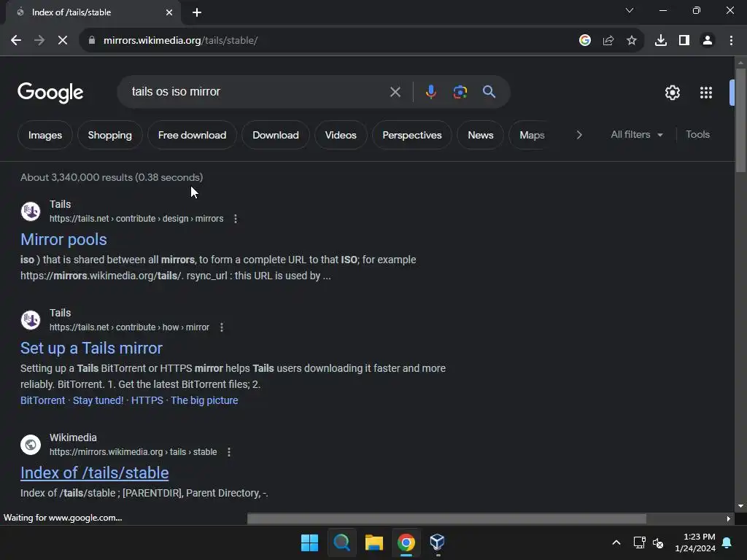Open the taskbar Search icon
The image size is (747, 560).
[341, 542]
